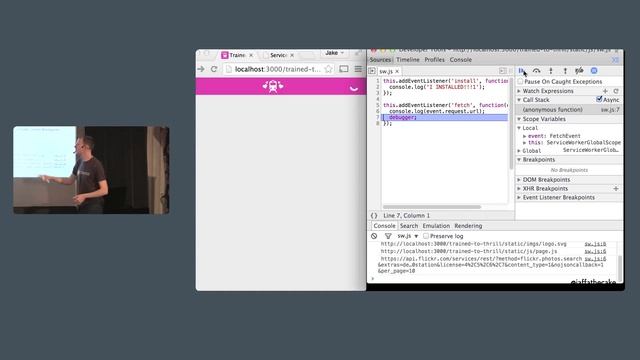Screen dimensions: 640x360
Task: Step into next function call
Action: click(551, 71)
